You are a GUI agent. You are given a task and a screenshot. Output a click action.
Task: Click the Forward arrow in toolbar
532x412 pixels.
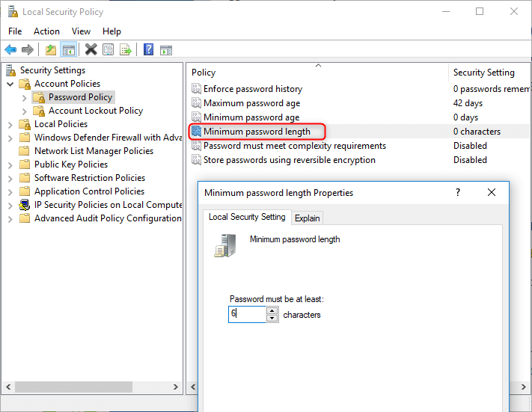pyautogui.click(x=28, y=50)
